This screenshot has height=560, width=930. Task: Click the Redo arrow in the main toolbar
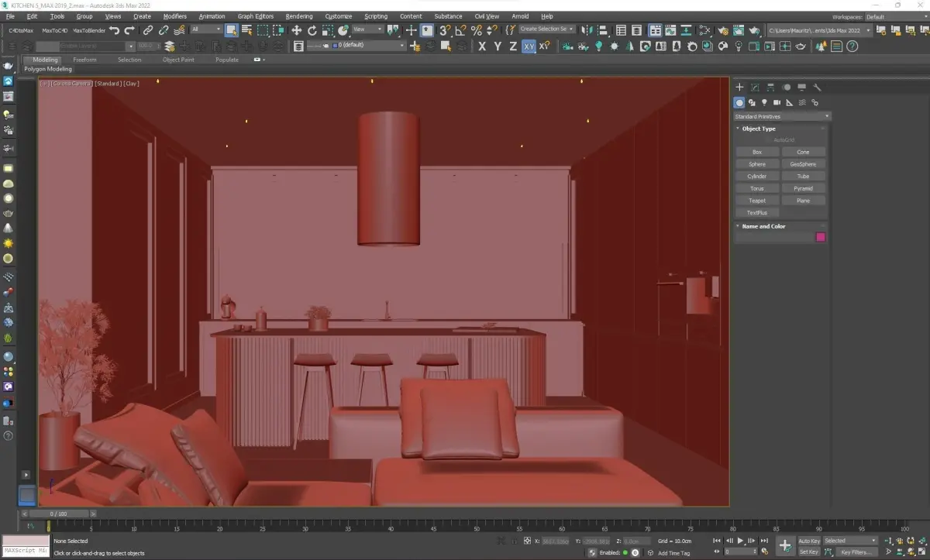(129, 30)
